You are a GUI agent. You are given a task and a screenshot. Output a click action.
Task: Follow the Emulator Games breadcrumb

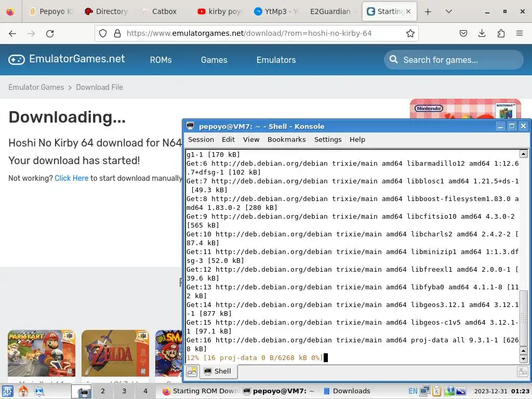(x=36, y=87)
